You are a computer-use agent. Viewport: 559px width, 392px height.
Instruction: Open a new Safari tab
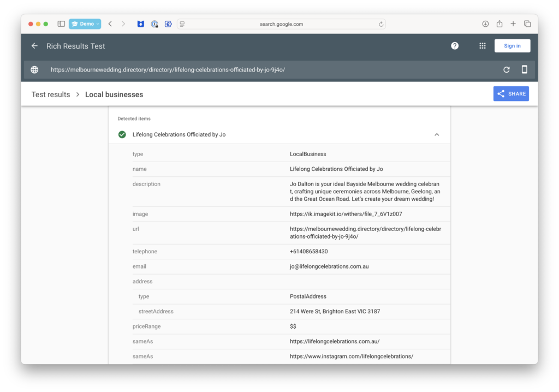click(x=513, y=24)
